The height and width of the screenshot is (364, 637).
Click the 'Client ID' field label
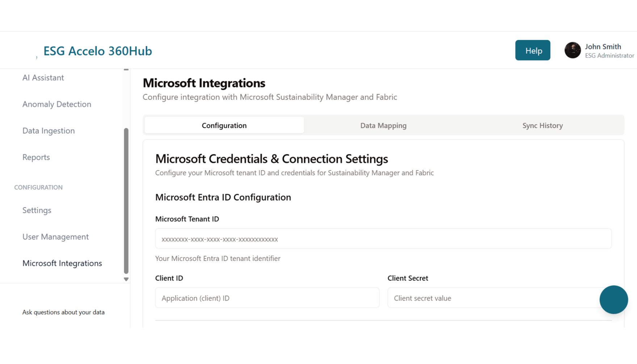coord(169,278)
